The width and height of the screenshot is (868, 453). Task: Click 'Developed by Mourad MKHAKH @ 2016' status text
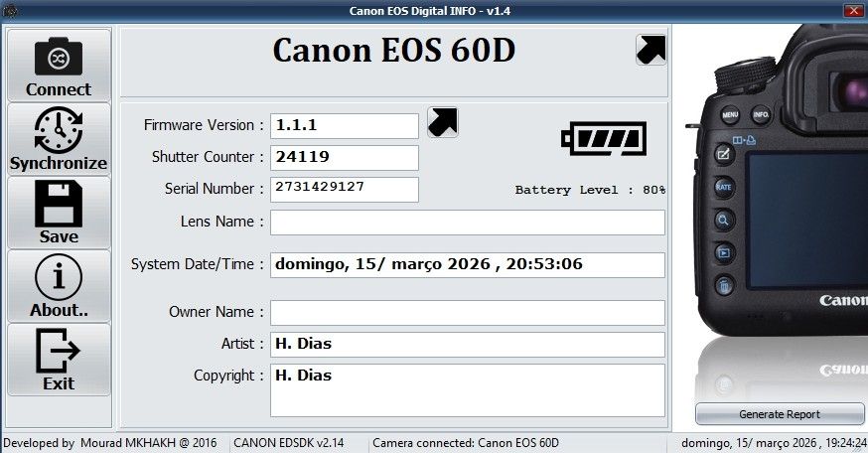[110, 443]
